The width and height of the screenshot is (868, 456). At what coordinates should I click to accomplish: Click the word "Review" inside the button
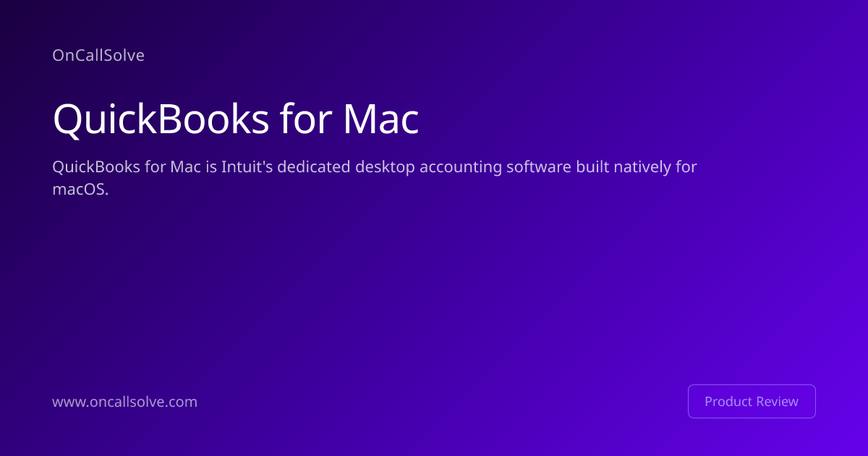coord(777,401)
